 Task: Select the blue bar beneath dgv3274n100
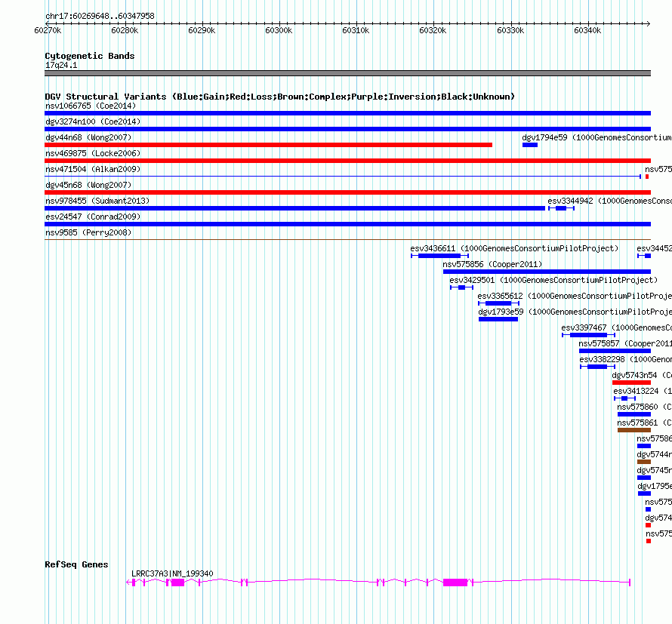pos(347,129)
